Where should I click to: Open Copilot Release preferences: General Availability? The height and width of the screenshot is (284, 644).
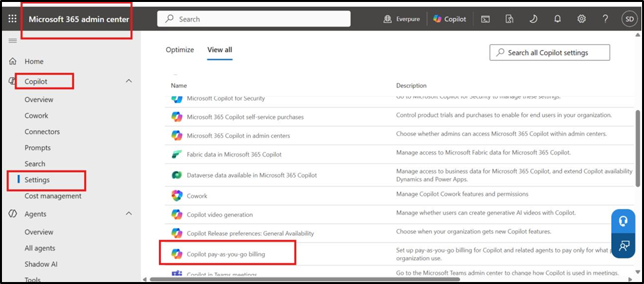coord(251,233)
